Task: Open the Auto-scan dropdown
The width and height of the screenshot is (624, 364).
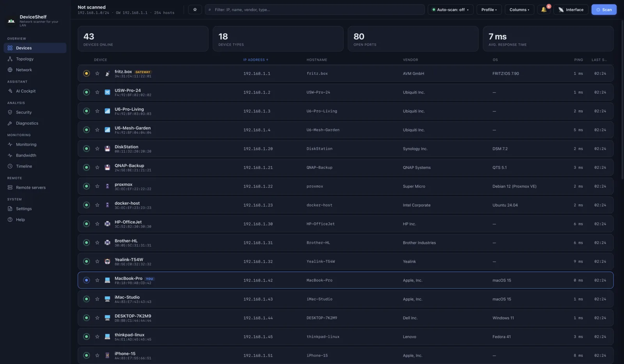Action: 451,10
